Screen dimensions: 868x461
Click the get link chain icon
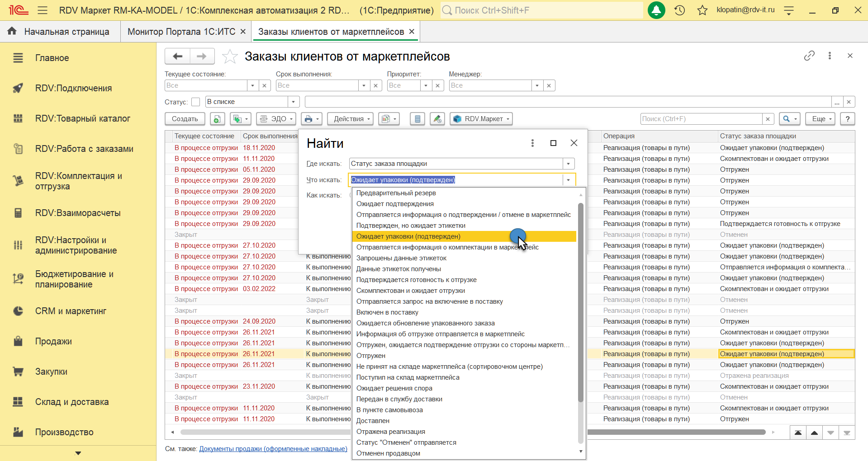point(809,56)
